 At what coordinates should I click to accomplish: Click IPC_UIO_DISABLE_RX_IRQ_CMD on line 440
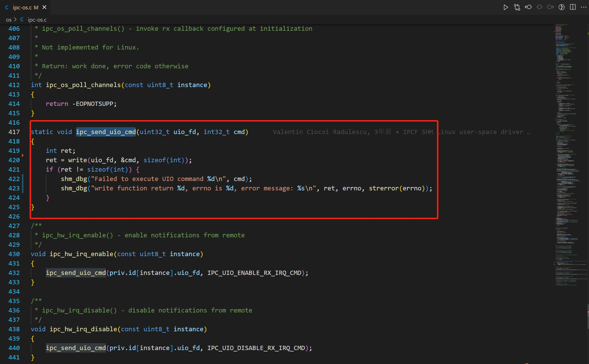(x=256, y=348)
